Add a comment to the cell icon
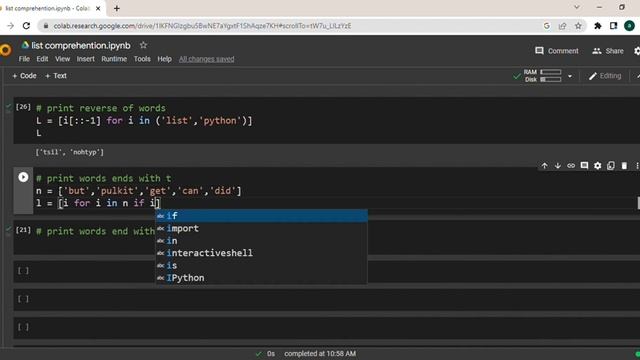This screenshot has height=360, width=640. click(584, 166)
